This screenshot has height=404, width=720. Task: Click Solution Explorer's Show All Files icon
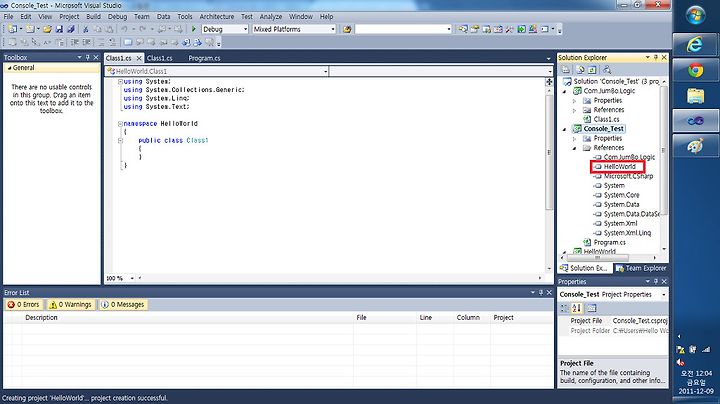point(580,70)
